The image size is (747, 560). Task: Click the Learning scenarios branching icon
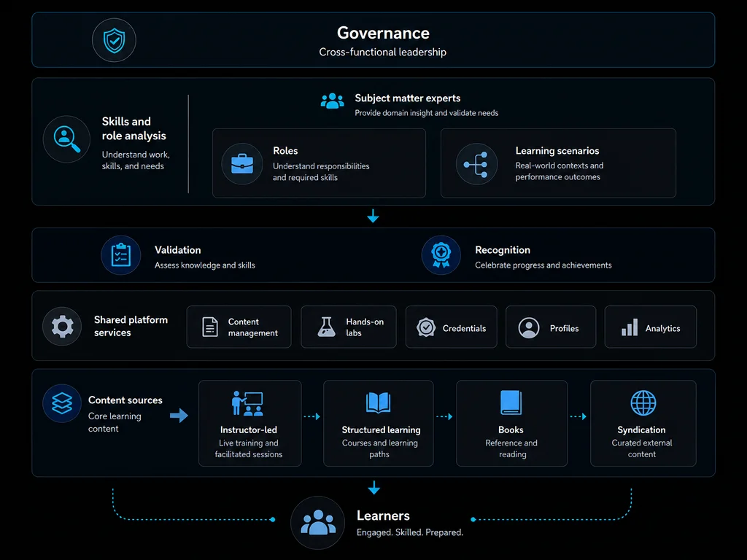click(x=476, y=164)
